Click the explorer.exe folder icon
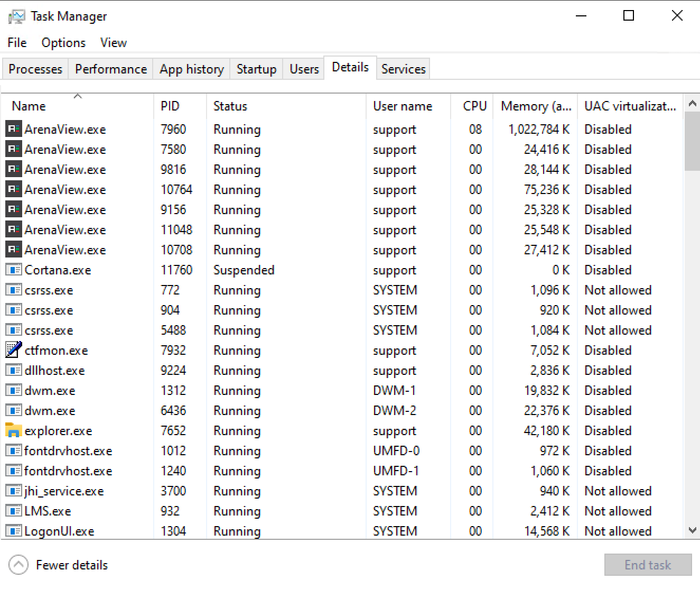700x589 pixels. (x=13, y=430)
